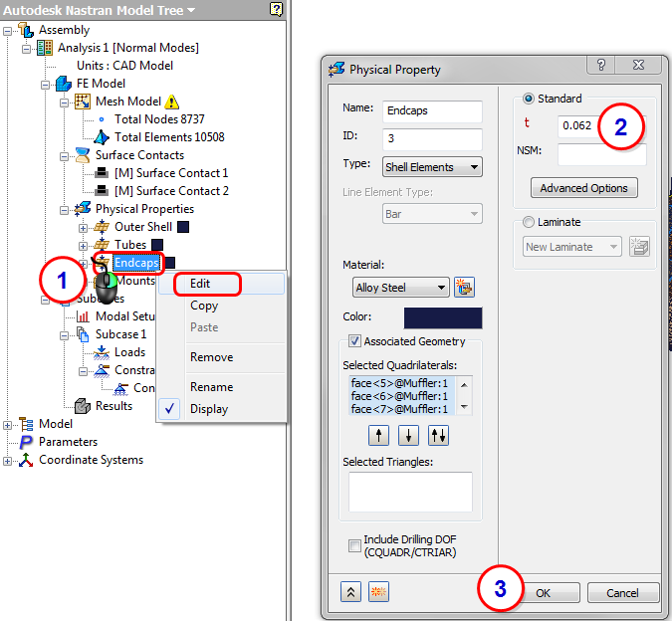
Task: Enable the Include Drilling DOF checkbox
Action: (x=354, y=545)
